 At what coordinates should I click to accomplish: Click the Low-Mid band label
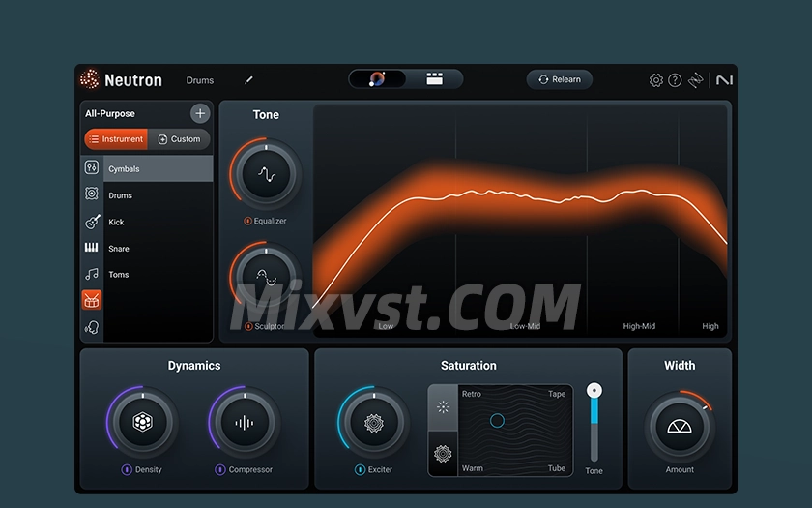tap(525, 326)
